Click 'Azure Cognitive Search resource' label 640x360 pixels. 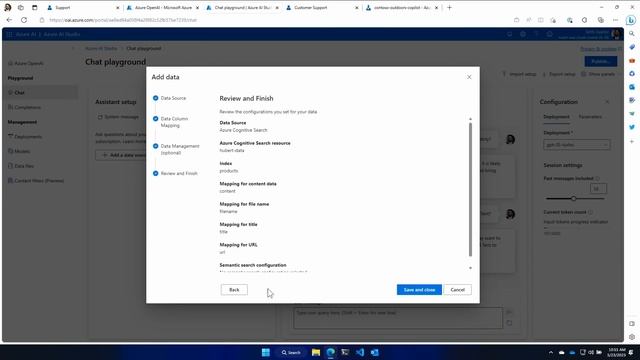255,143
